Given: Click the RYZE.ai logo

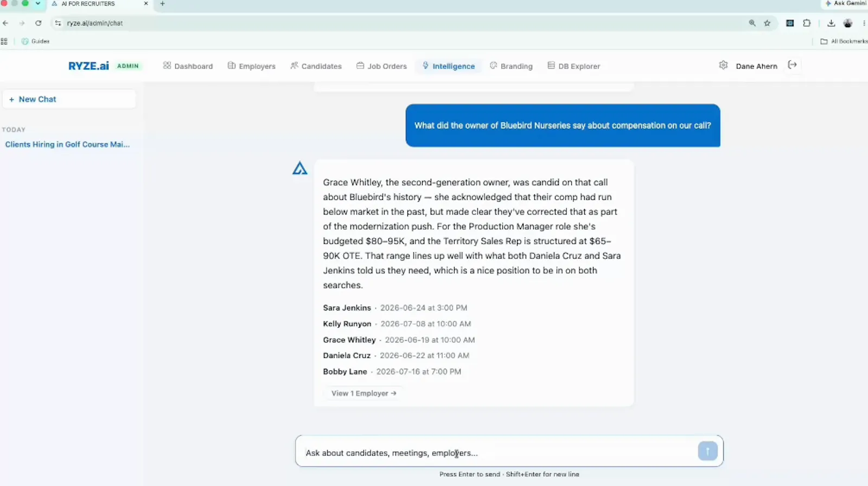Looking at the screenshot, I should [88, 66].
